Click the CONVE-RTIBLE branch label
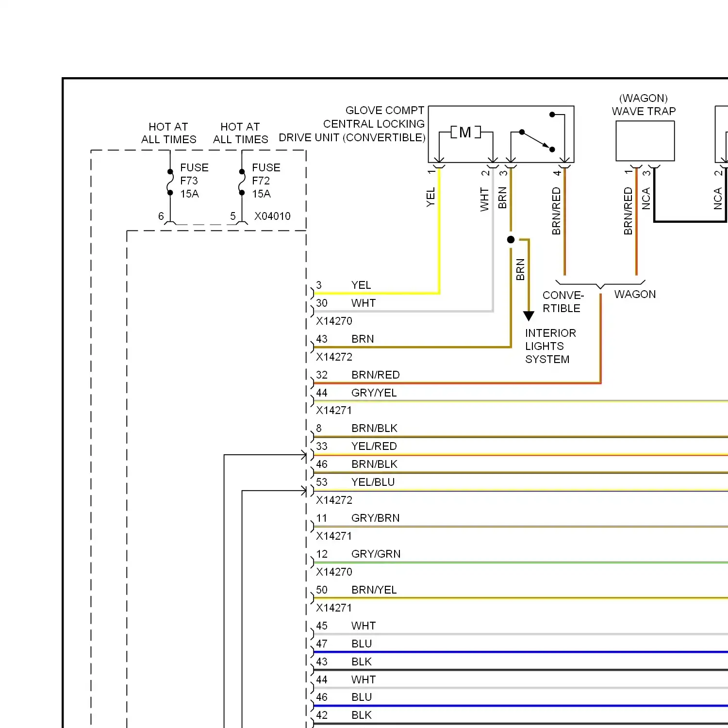This screenshot has height=728, width=728. pos(563,302)
